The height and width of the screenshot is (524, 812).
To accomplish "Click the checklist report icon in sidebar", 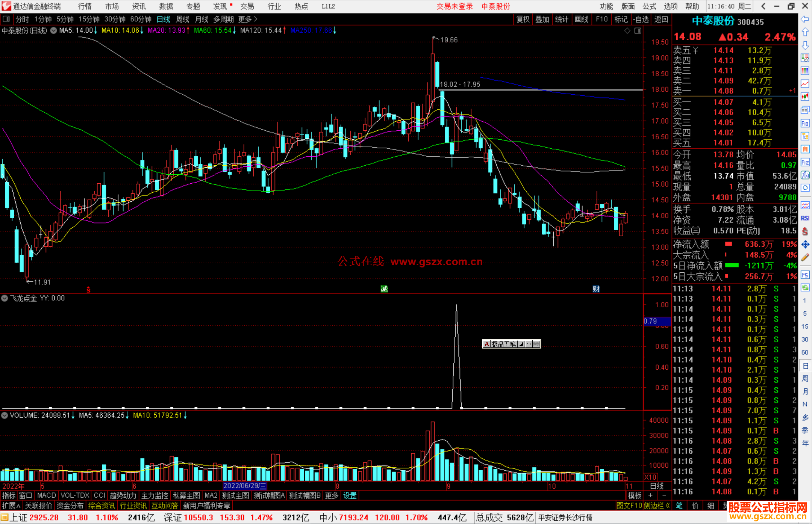I will (805, 58).
